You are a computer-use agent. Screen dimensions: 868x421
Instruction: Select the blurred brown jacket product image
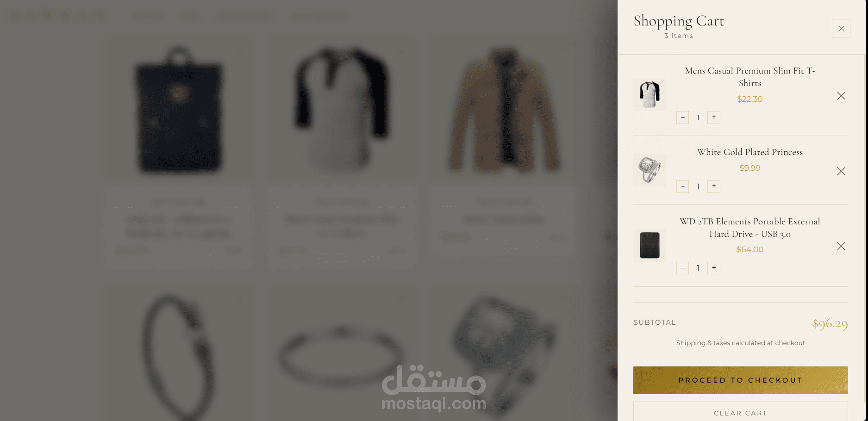pyautogui.click(x=504, y=109)
